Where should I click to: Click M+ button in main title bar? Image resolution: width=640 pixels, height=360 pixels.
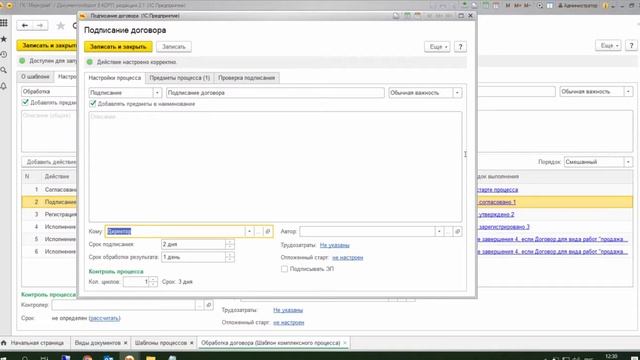tap(518, 5)
